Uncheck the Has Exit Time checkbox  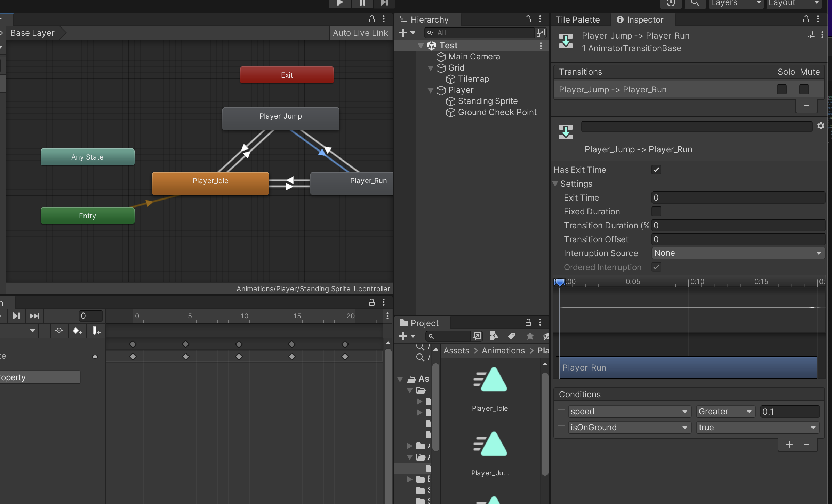click(x=656, y=170)
